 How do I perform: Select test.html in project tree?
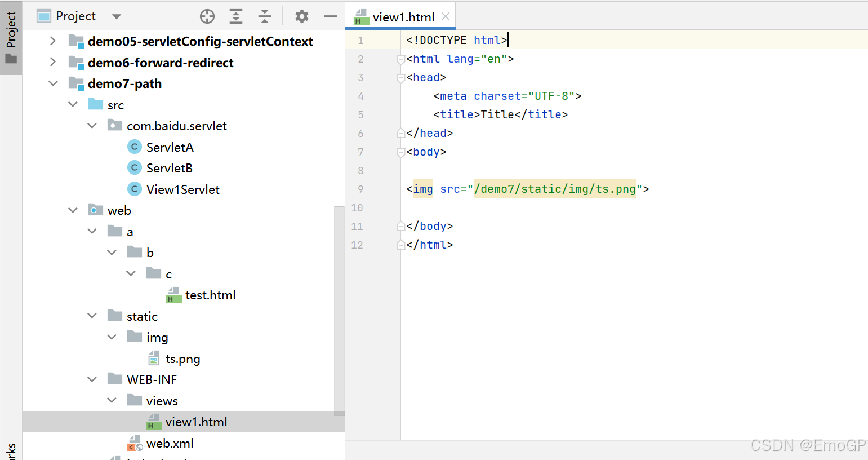211,295
